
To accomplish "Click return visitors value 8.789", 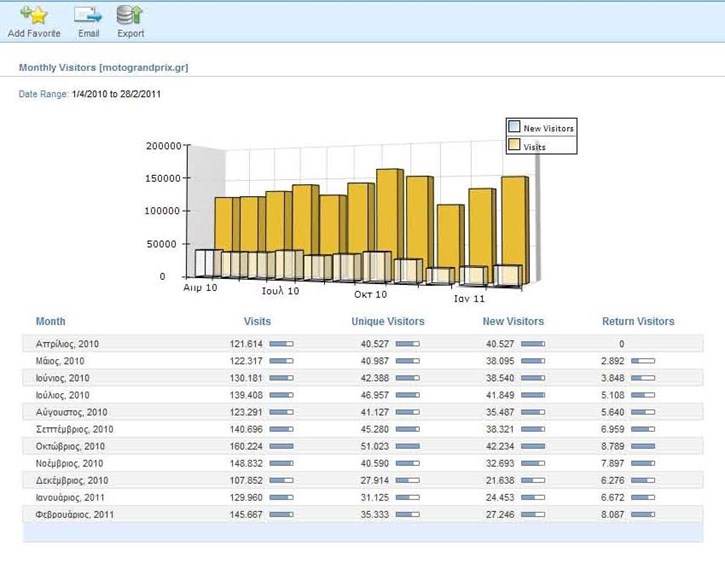I will point(613,447).
